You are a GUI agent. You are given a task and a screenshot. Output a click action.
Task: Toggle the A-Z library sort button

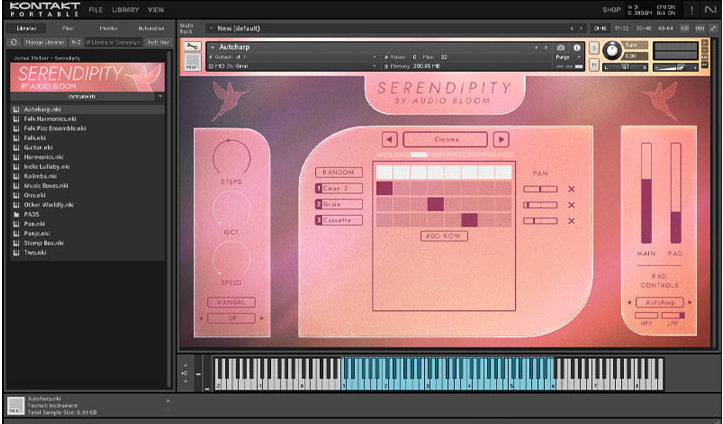click(76, 42)
